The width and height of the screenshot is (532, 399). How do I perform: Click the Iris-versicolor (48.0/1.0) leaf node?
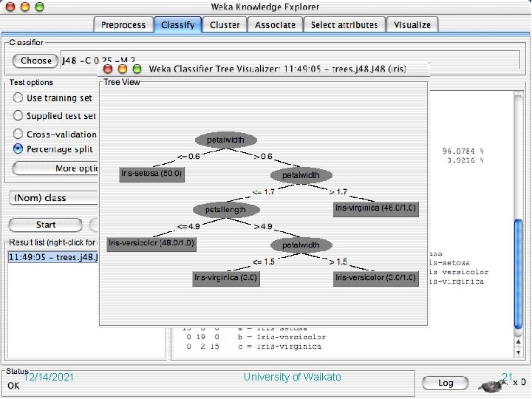(151, 244)
